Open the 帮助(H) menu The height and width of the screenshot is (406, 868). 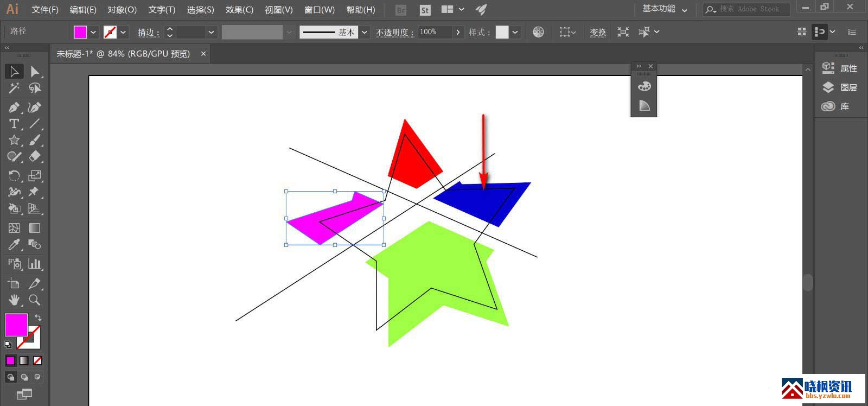pos(360,10)
